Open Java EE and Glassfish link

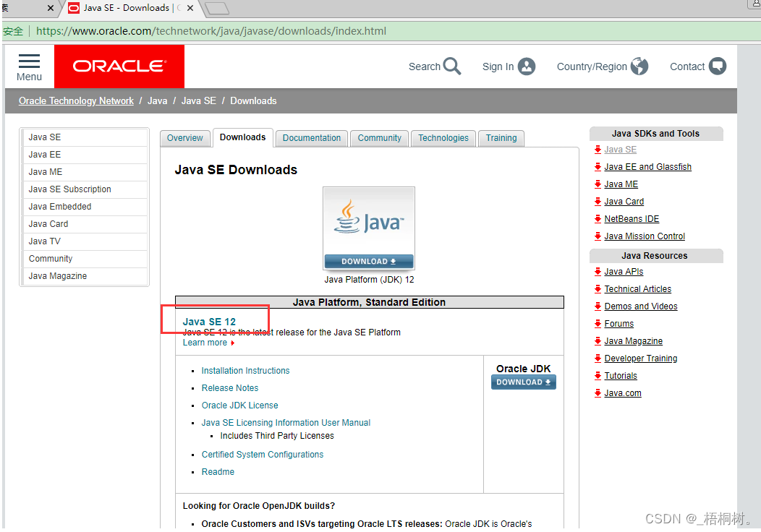(648, 167)
